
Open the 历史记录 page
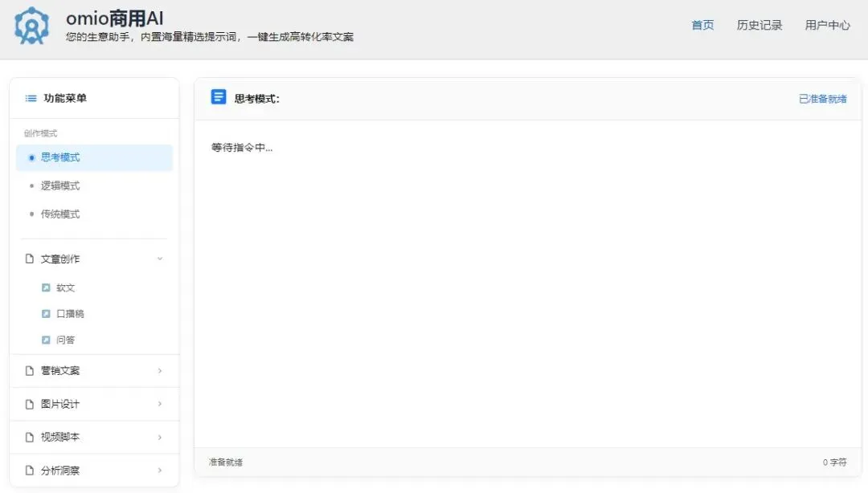759,25
